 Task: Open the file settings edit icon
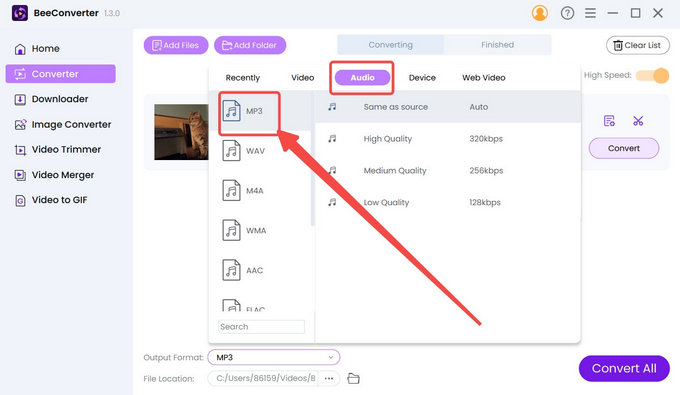click(609, 121)
